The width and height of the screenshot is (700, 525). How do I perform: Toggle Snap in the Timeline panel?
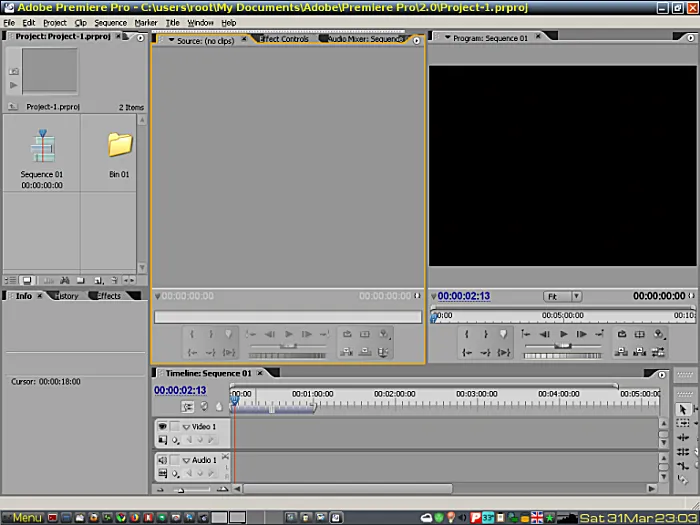[x=188, y=407]
